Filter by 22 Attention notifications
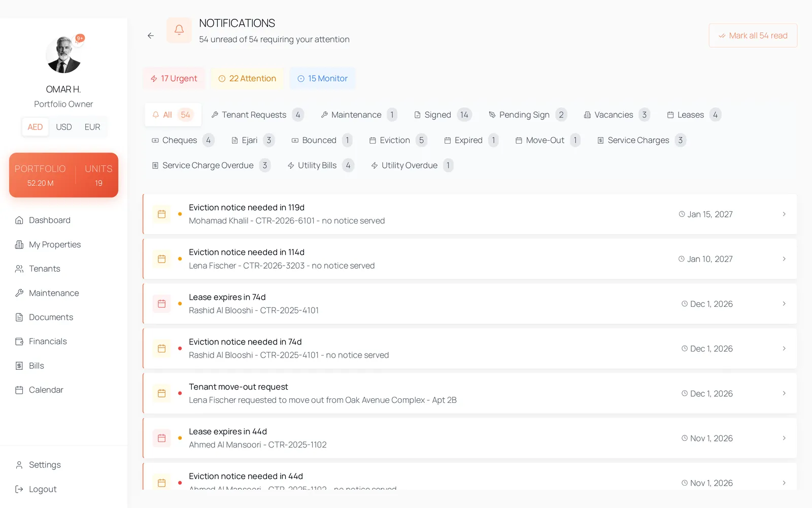The image size is (812, 508). tap(248, 78)
